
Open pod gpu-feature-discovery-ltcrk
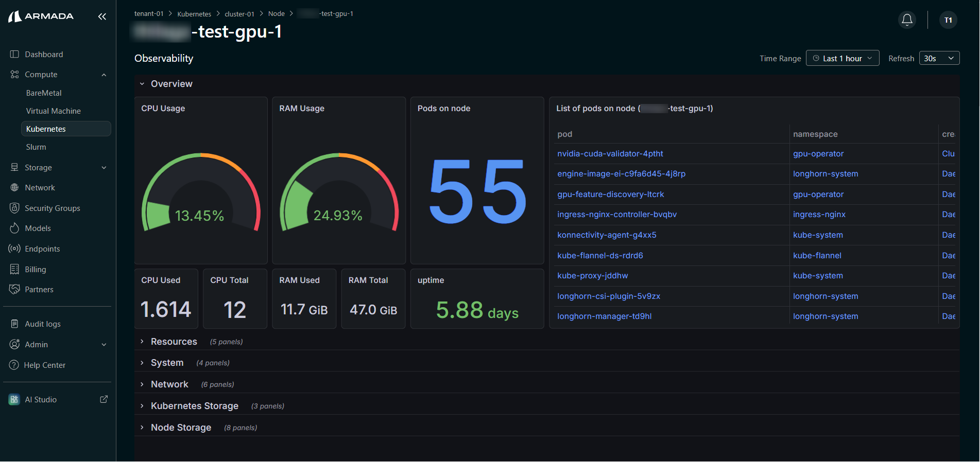(611, 194)
